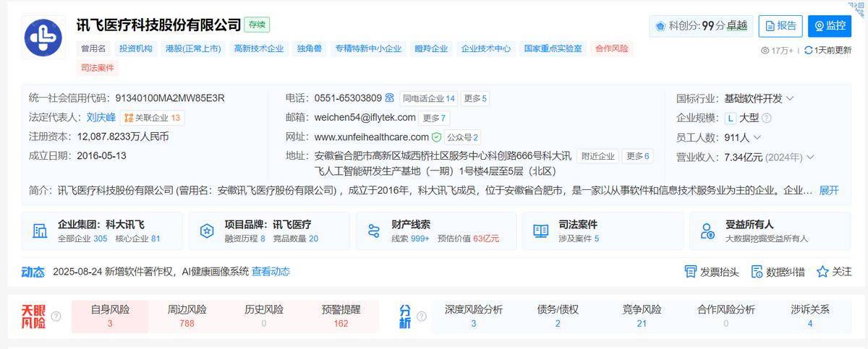The height and width of the screenshot is (349, 868).
Task: Click the 核心企业 81 count
Action: [137, 238]
